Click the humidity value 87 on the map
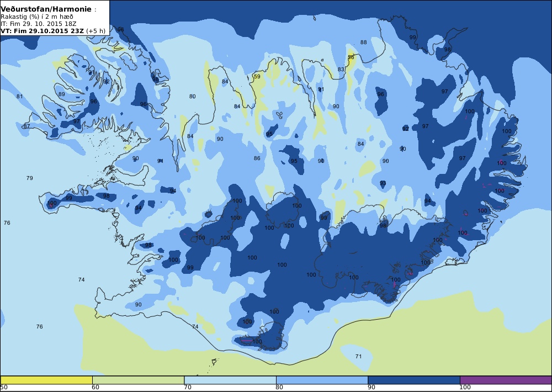This screenshot has width=552, height=392. [26, 126]
